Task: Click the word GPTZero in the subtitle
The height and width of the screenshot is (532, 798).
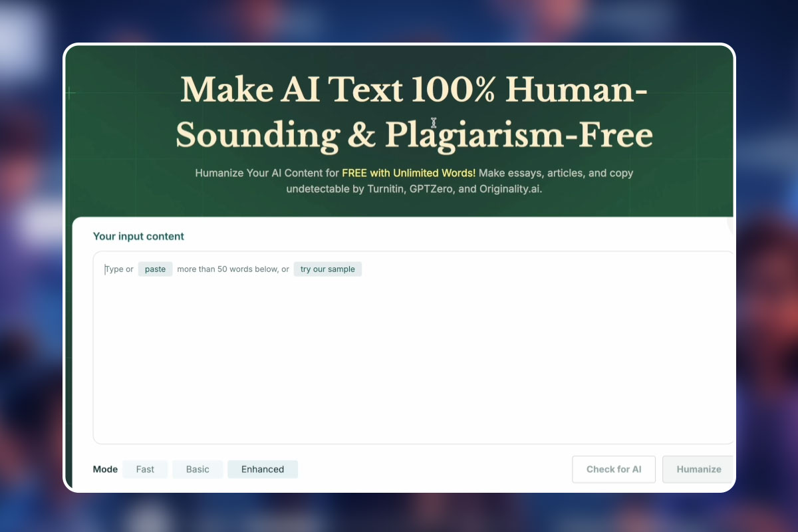Action: pyautogui.click(x=433, y=189)
